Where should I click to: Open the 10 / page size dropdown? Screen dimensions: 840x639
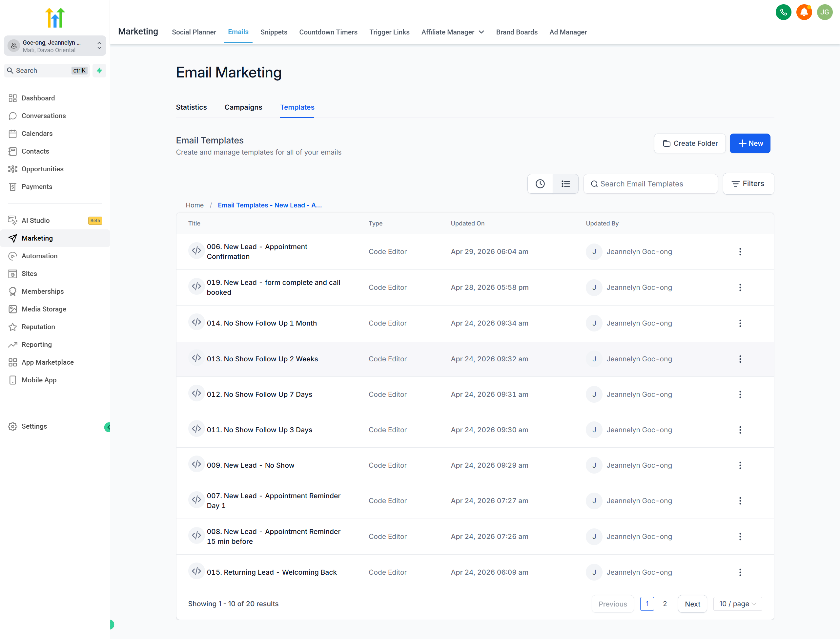click(x=737, y=604)
